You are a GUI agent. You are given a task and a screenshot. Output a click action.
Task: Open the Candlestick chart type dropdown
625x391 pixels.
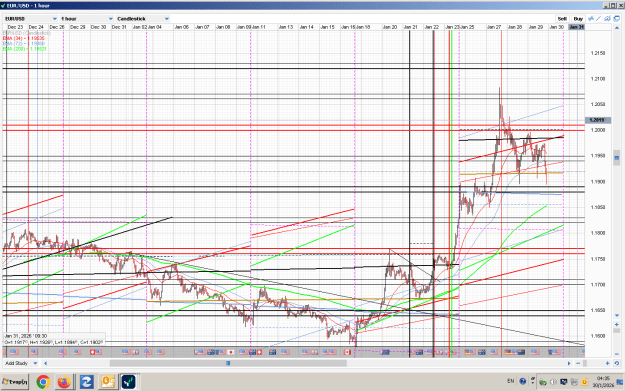pyautogui.click(x=143, y=19)
